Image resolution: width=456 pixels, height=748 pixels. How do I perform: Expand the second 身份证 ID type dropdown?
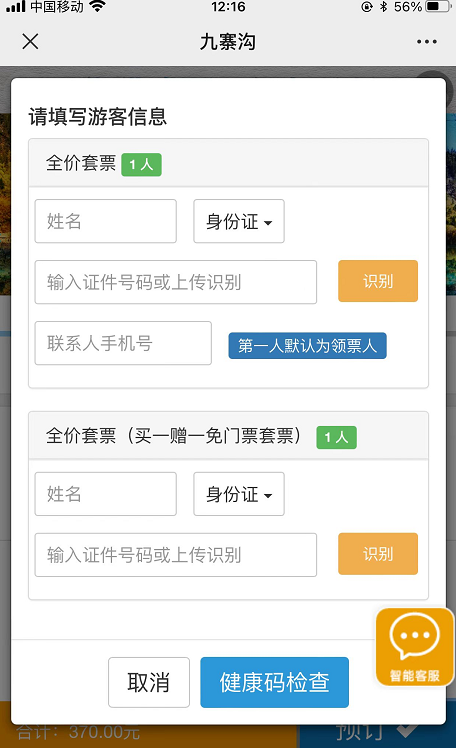click(239, 494)
